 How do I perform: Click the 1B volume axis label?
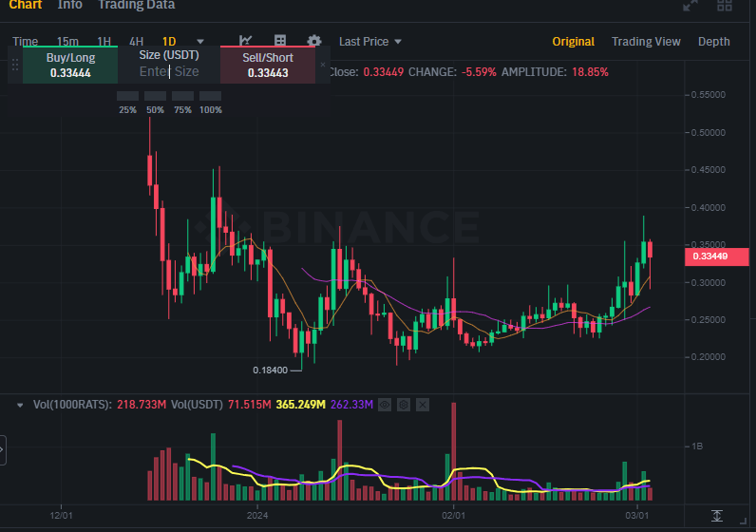pos(697,446)
